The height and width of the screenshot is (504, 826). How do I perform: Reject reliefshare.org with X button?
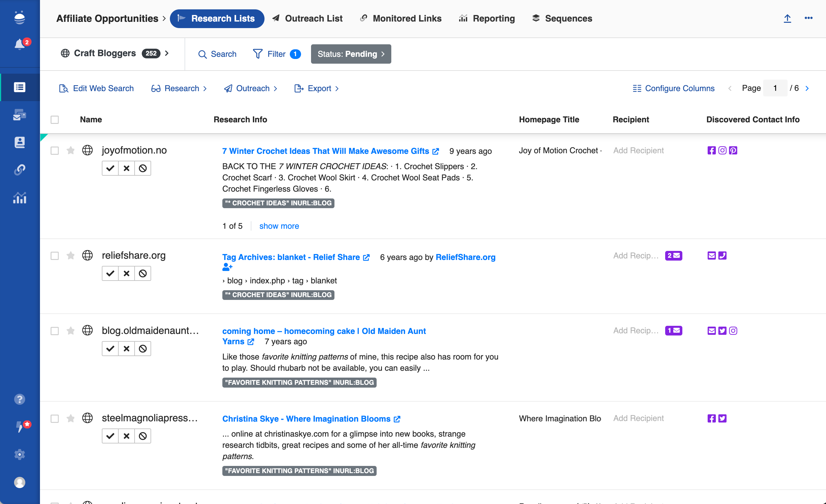point(126,273)
